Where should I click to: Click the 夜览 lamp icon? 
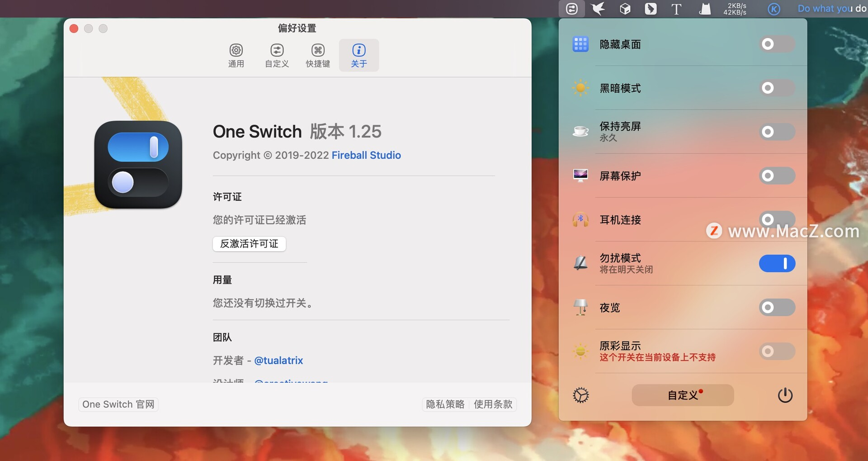(580, 307)
